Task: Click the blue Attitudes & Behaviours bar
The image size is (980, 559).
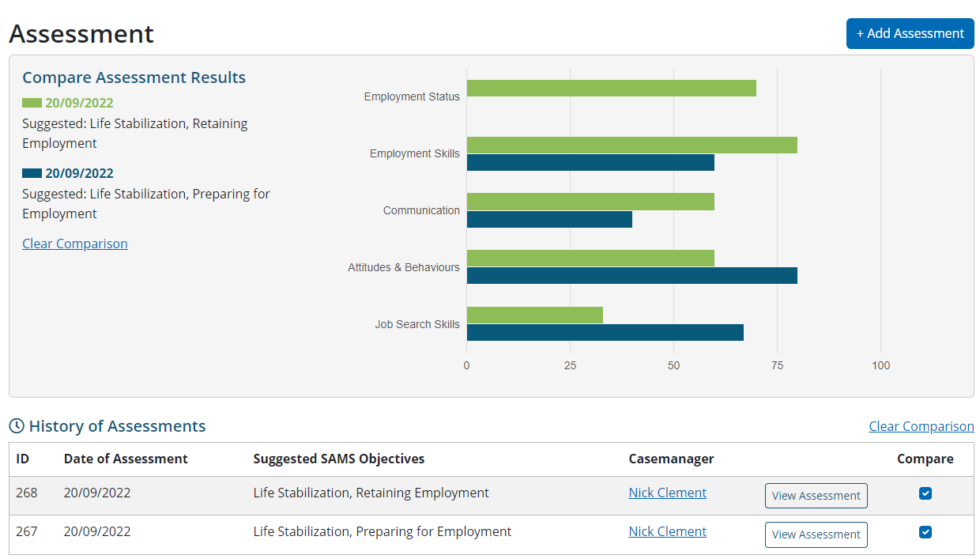Action: [631, 276]
